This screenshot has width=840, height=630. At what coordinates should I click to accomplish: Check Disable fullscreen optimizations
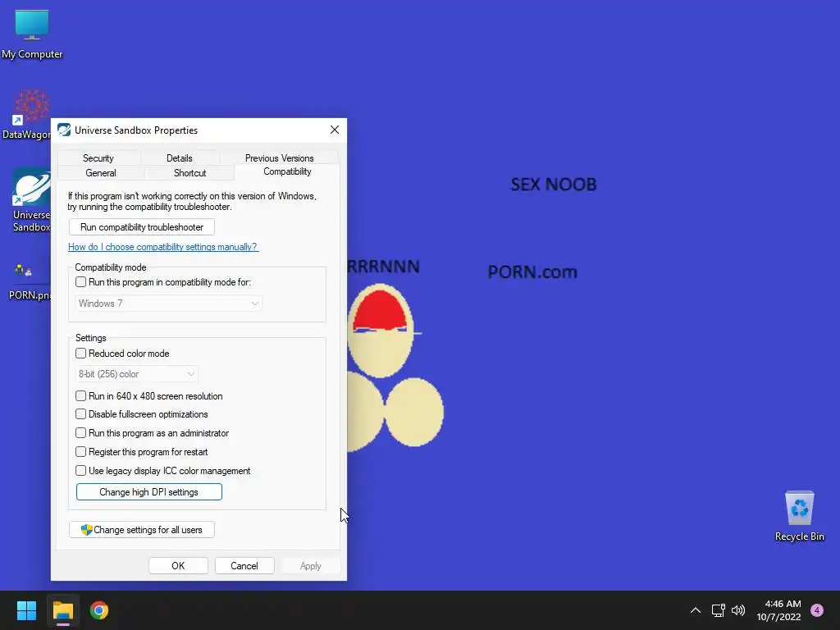81,414
